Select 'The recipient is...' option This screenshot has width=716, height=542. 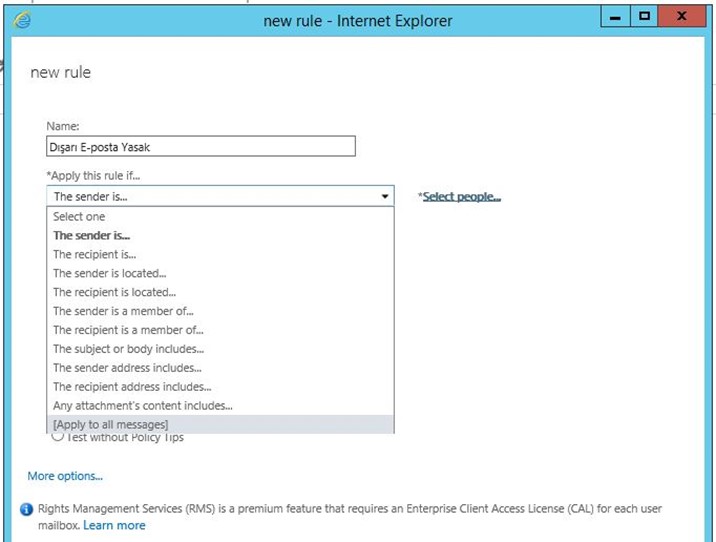pos(220,254)
